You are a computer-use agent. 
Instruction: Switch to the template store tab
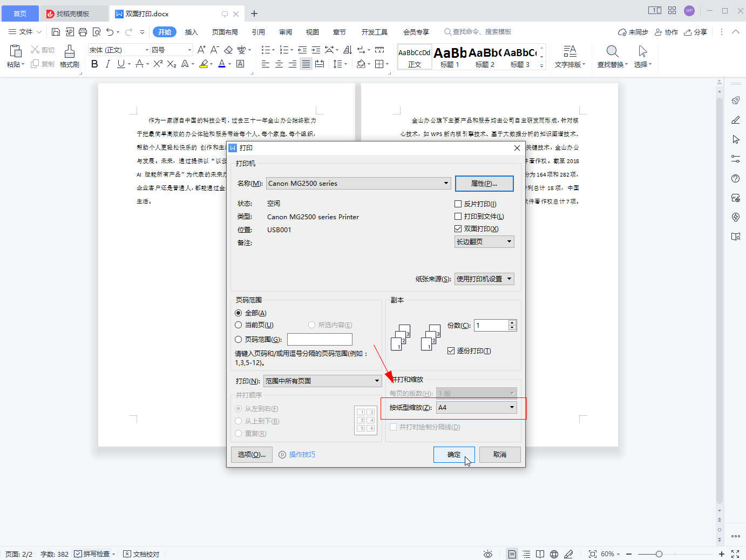(x=73, y=14)
